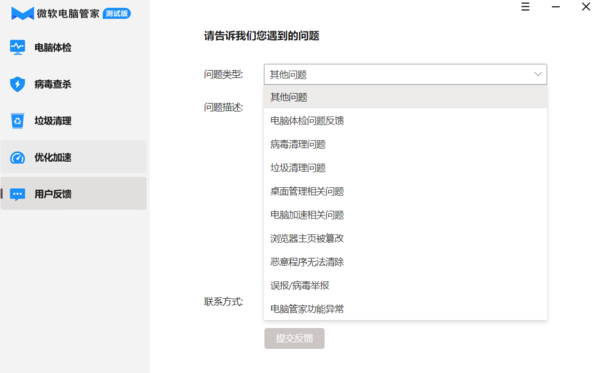This screenshot has width=600, height=373.
Task: Select 用户反馈 in sidebar
Action: pyautogui.click(x=73, y=194)
